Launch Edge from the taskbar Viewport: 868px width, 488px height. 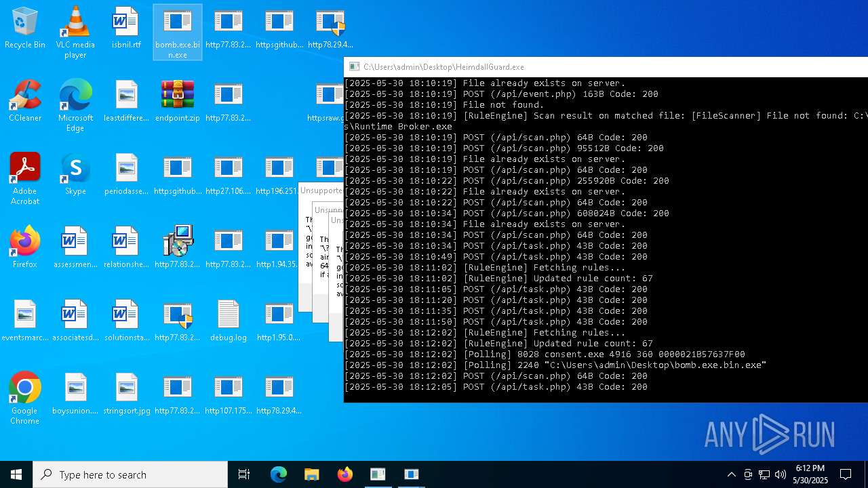(x=279, y=474)
